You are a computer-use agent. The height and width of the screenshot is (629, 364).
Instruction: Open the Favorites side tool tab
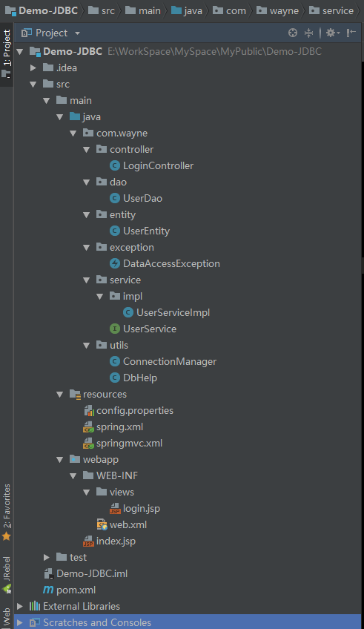7,513
